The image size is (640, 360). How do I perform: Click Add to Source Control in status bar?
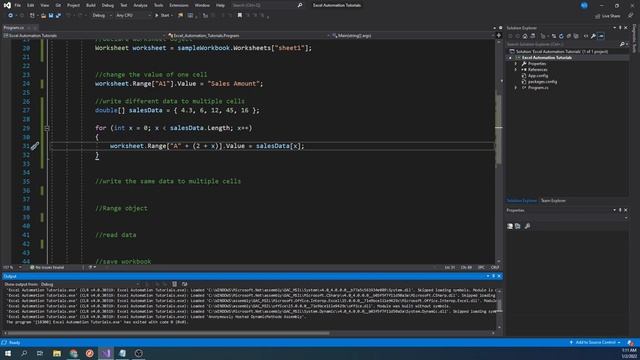pos(595,342)
